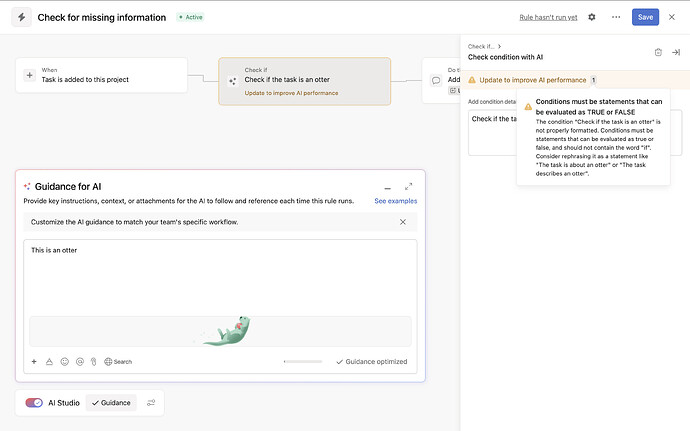Screen dimensions: 690x431
Task: Delete condition with trash icon
Action: [658, 52]
